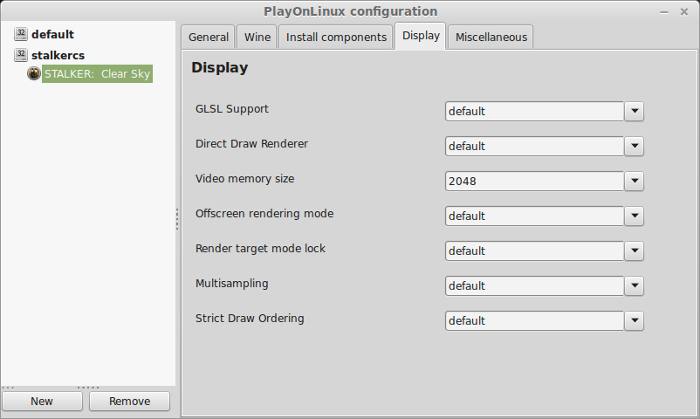
Task: Switch to the General tab
Action: point(209,37)
